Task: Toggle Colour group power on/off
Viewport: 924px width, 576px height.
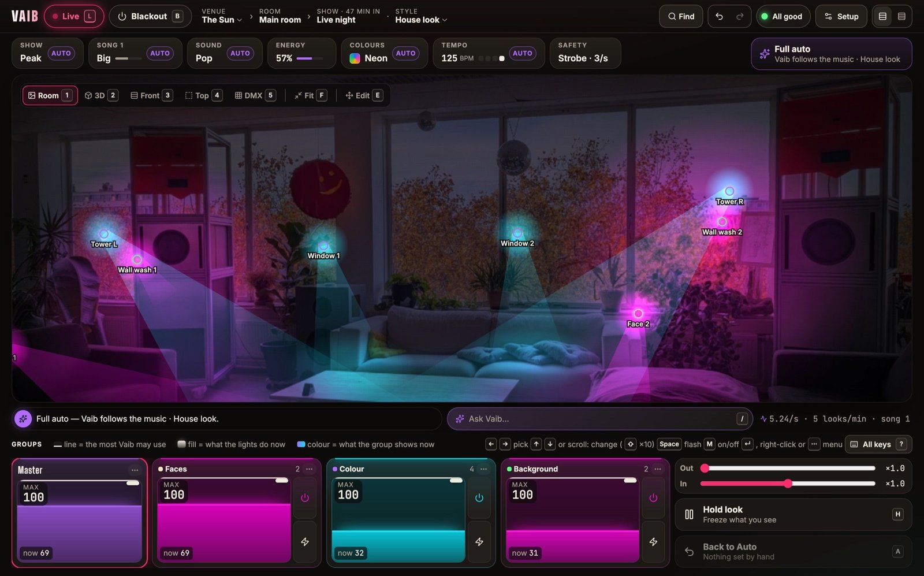Action: (479, 497)
